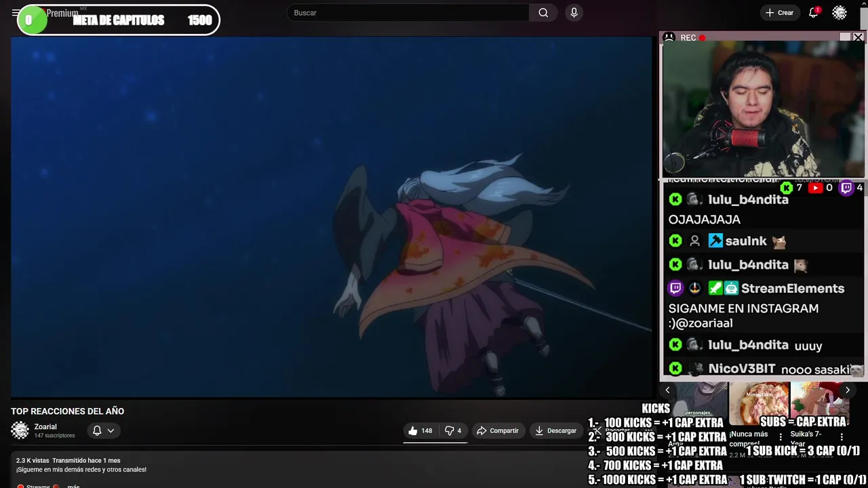
Task: Click the 2.3 K vistas text
Action: click(x=33, y=461)
